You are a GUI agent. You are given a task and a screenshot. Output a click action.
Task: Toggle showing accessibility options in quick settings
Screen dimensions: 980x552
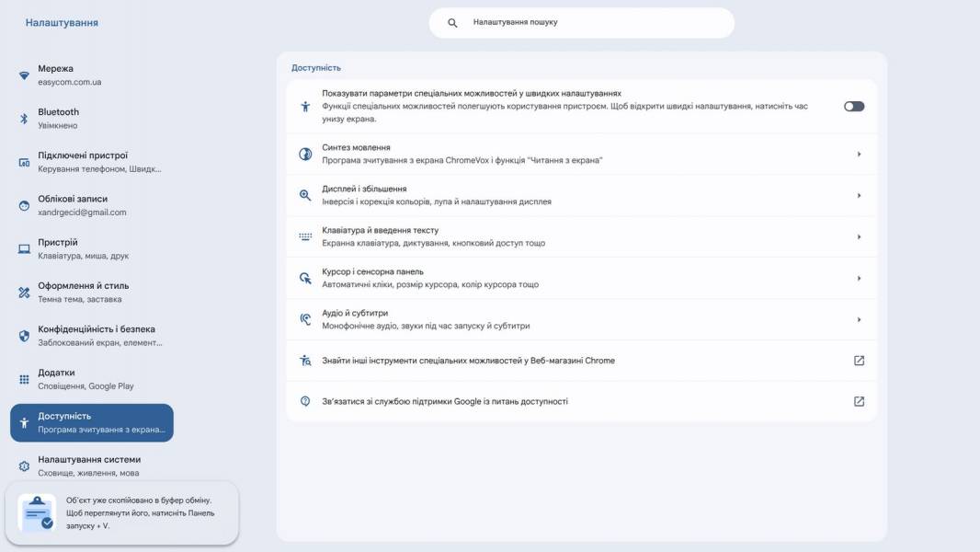(854, 107)
